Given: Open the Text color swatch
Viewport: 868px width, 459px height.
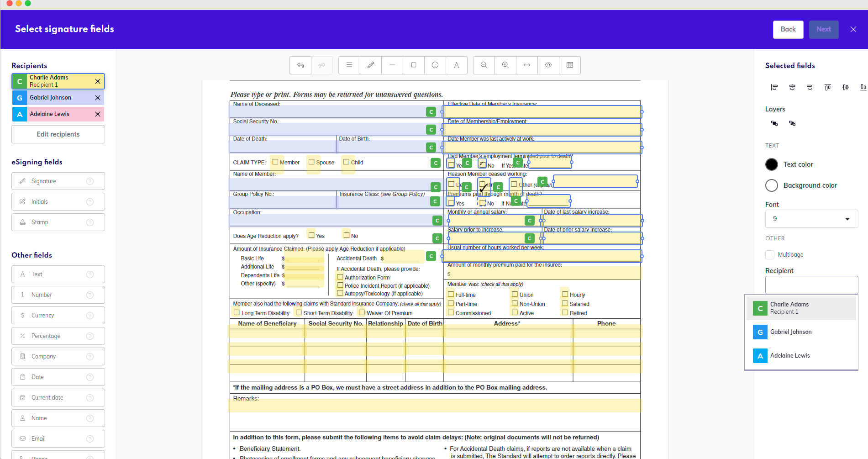Looking at the screenshot, I should 772,164.
